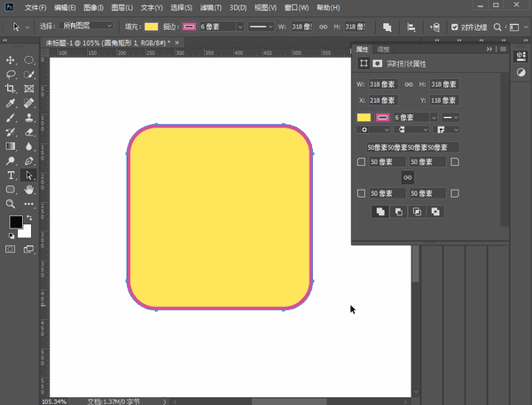Click the Exclude Overlapping Shapes button

click(435, 212)
